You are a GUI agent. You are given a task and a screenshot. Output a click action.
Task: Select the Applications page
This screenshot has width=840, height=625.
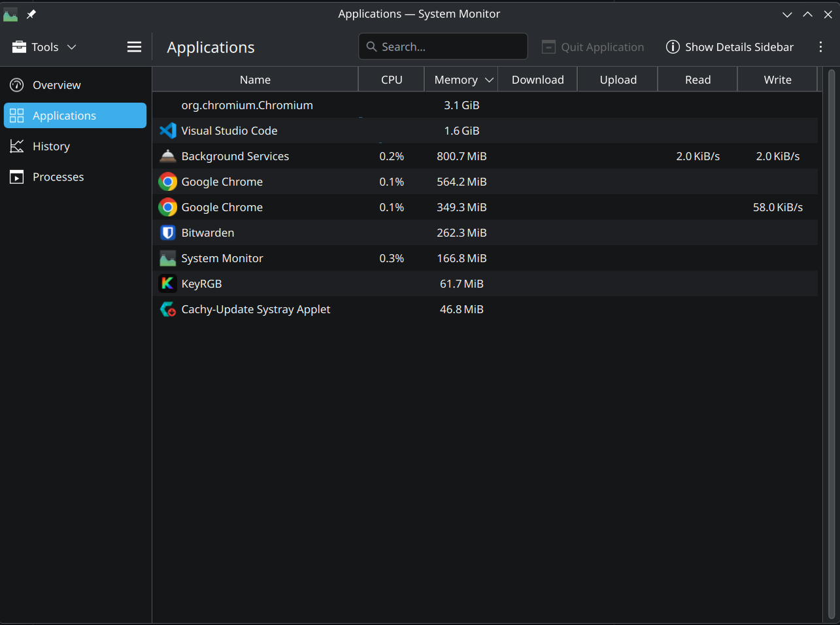[75, 116]
